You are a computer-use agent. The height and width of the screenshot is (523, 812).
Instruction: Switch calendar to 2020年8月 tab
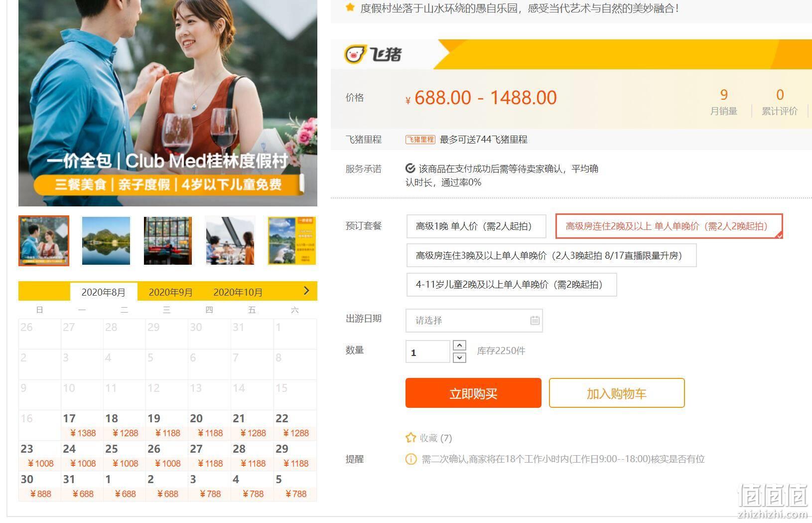pyautogui.click(x=103, y=292)
